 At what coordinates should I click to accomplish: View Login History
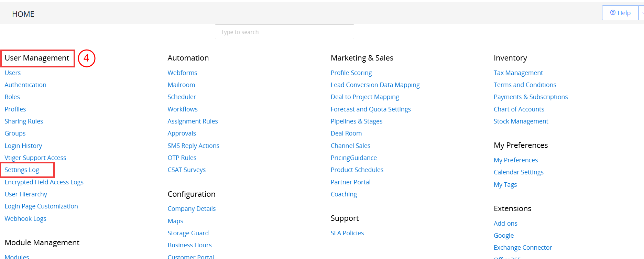click(x=23, y=146)
